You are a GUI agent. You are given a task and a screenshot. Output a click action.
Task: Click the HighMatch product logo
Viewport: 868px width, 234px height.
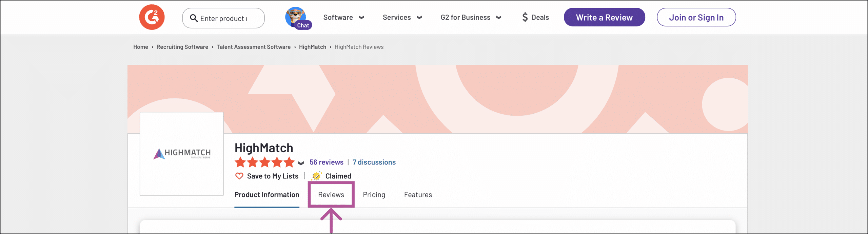[x=182, y=154]
